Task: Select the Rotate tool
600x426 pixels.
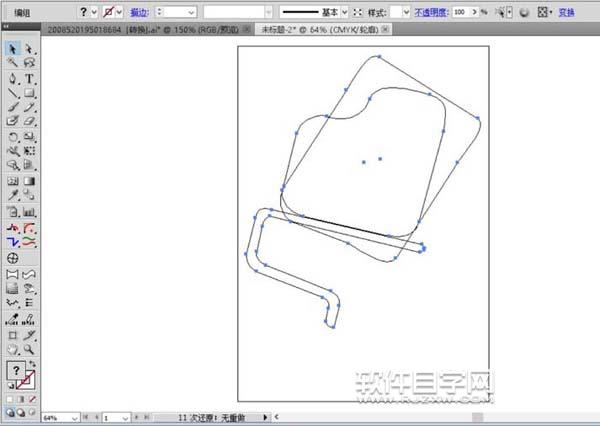Action: coord(13,137)
